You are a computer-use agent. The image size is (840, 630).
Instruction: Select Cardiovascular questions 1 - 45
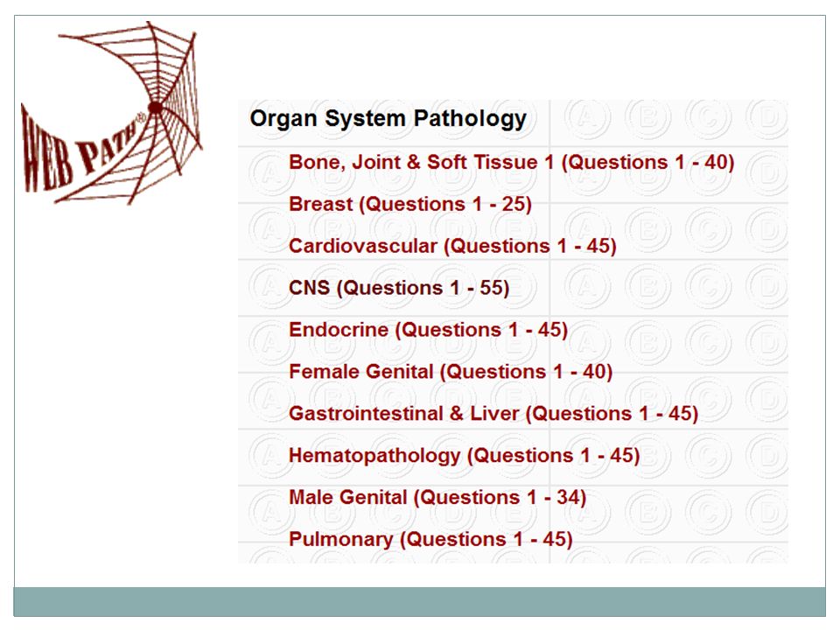click(x=452, y=246)
